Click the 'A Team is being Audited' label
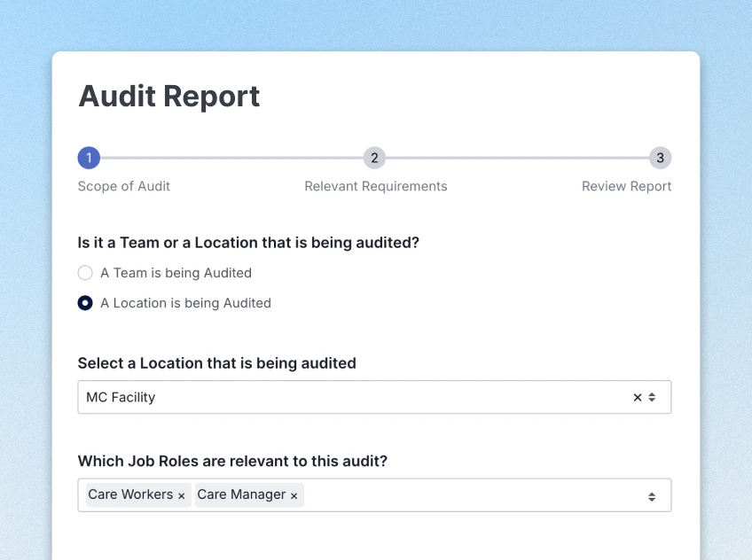The image size is (752, 560). tap(176, 273)
